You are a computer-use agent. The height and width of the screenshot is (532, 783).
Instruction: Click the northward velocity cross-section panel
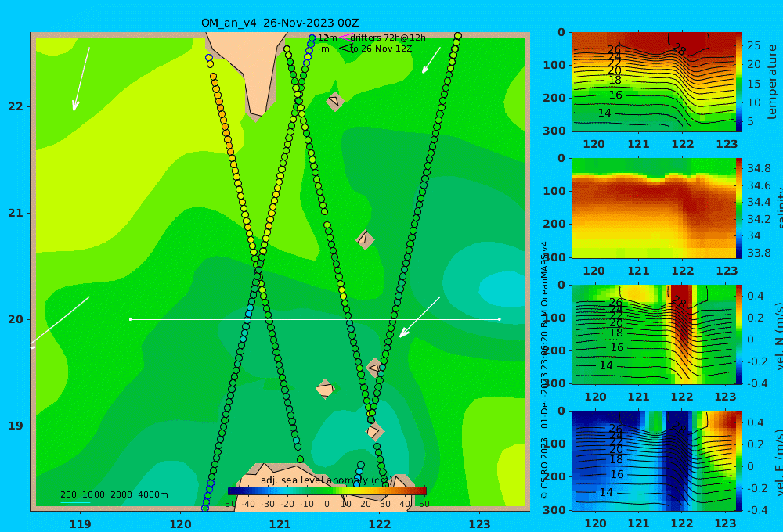point(653,334)
